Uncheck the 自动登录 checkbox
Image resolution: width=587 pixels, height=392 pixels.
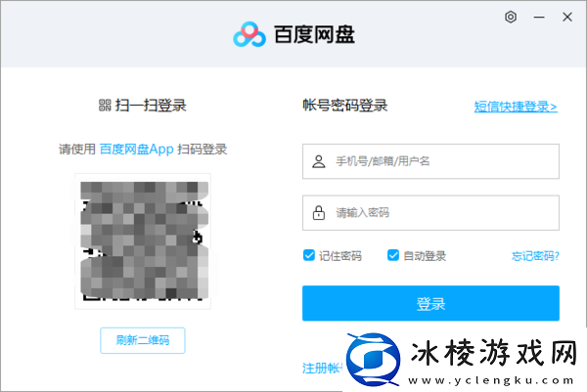(393, 255)
